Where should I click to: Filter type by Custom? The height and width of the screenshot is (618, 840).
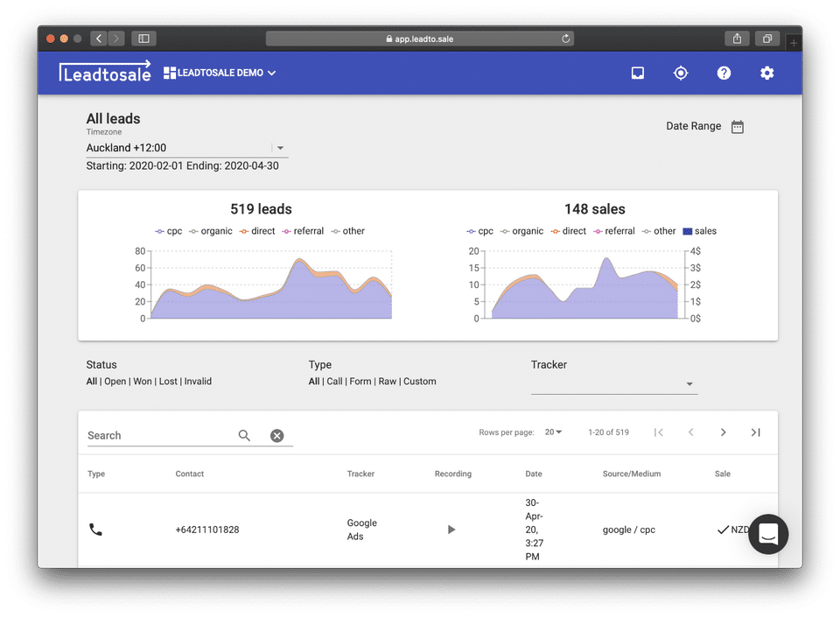coord(419,381)
